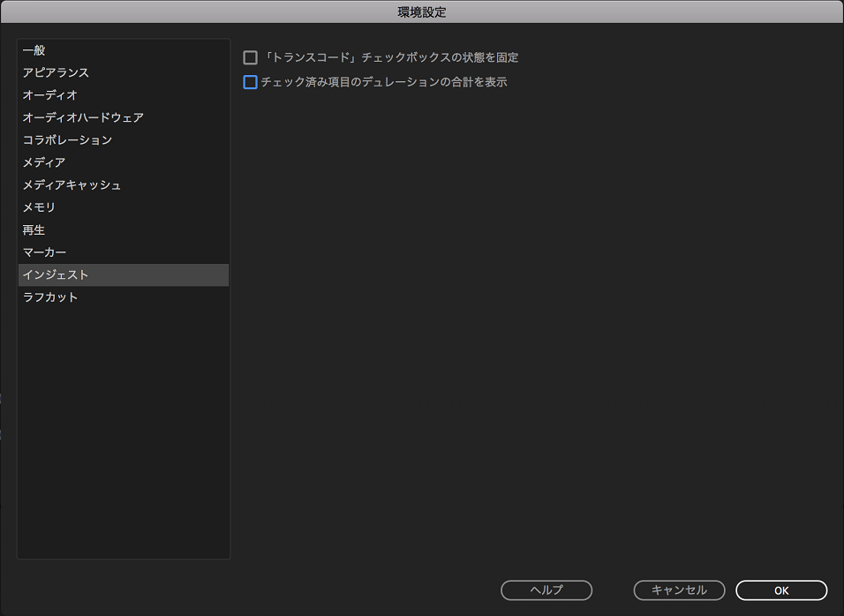This screenshot has height=616, width=844.
Task: Click empty area below ラフカット in the category list
Action: pyautogui.click(x=123, y=424)
